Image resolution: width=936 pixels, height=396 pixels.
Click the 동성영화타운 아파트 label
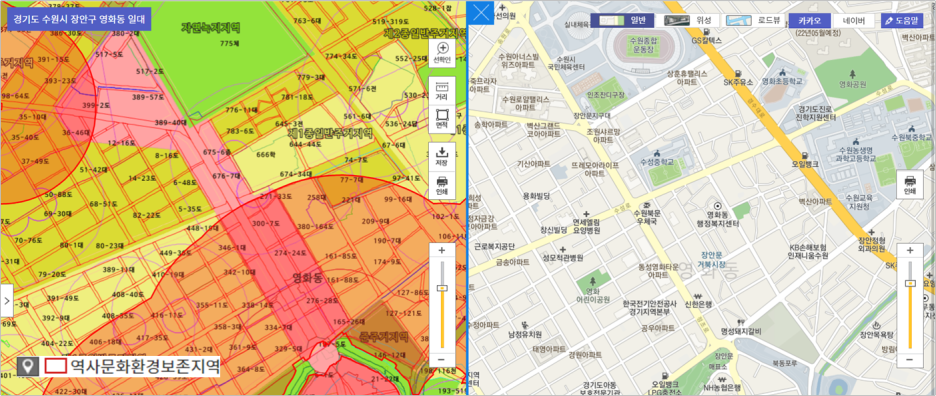click(x=658, y=271)
